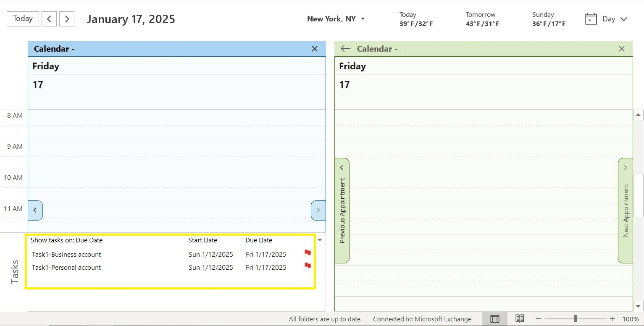Jump to Previous Appointment
The height and width of the screenshot is (326, 644).
[x=342, y=210]
